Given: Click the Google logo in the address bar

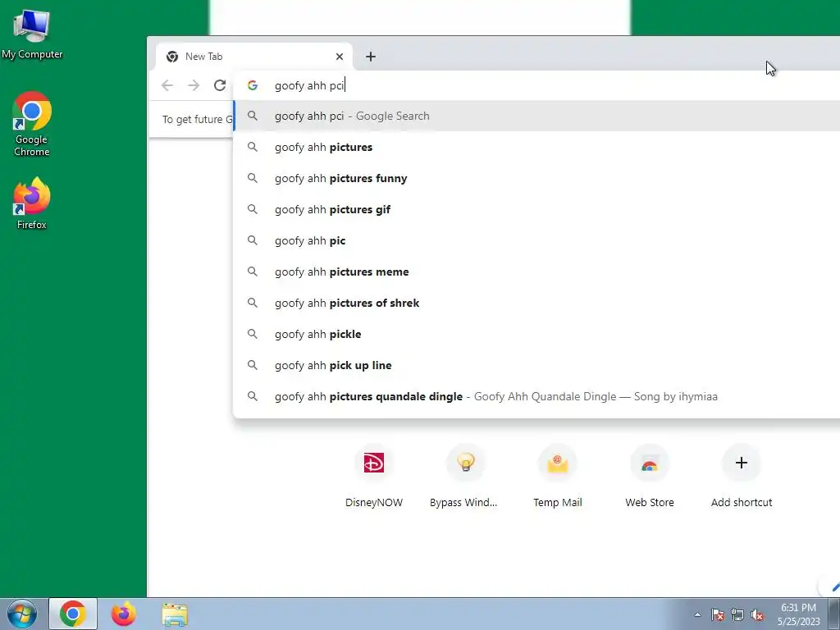Looking at the screenshot, I should tap(253, 85).
